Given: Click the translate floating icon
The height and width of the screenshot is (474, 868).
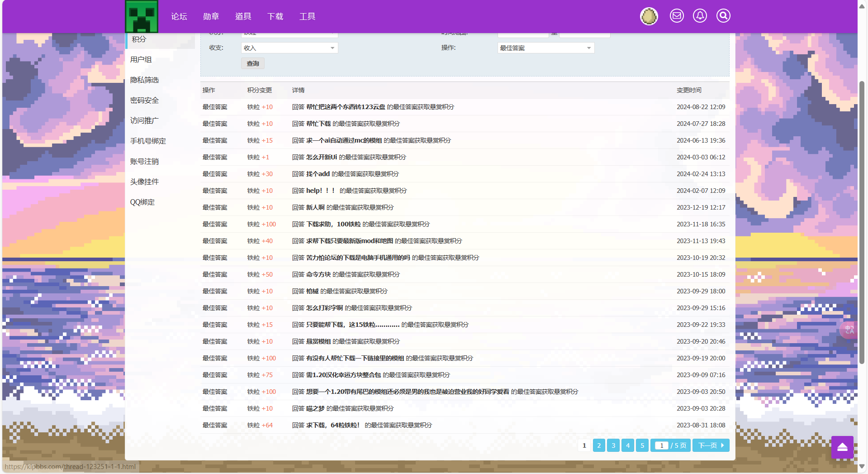Looking at the screenshot, I should pyautogui.click(x=849, y=330).
